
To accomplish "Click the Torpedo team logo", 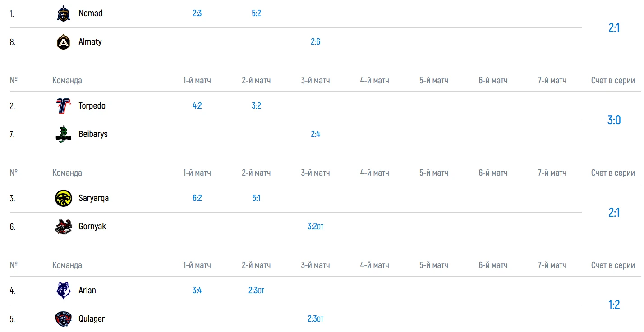I will [x=64, y=106].
